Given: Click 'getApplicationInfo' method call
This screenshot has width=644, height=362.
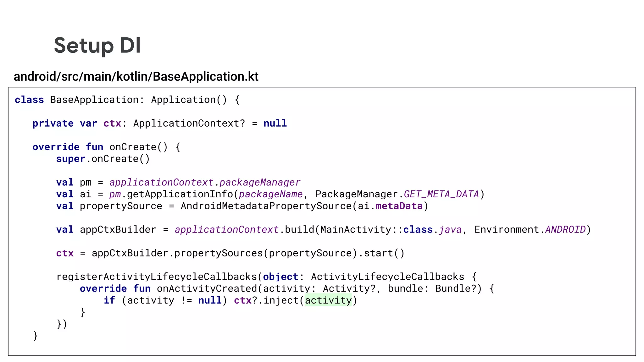Looking at the screenshot, I should pyautogui.click(x=180, y=194).
